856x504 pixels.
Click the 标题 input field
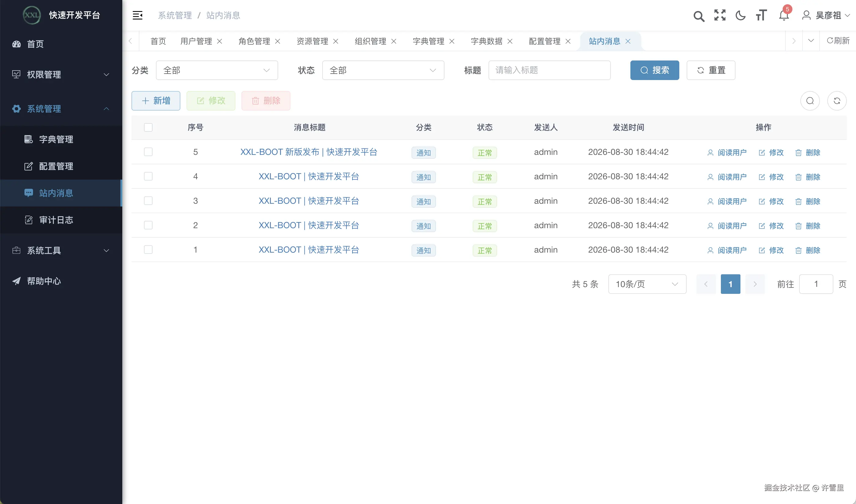point(549,70)
